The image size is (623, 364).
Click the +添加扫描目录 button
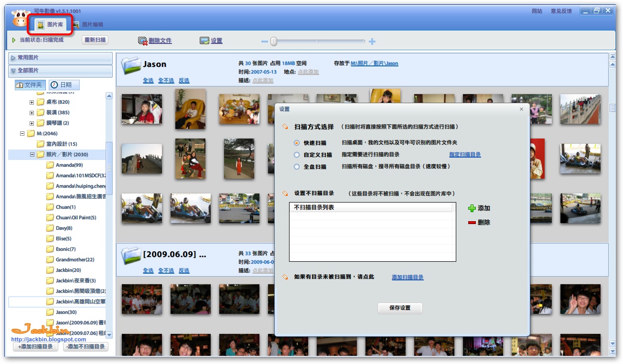click(x=35, y=347)
